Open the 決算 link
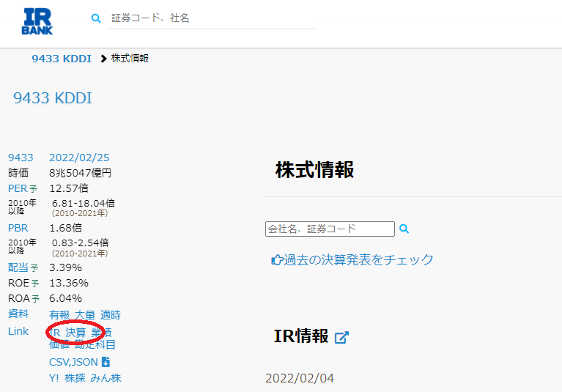 click(75, 333)
